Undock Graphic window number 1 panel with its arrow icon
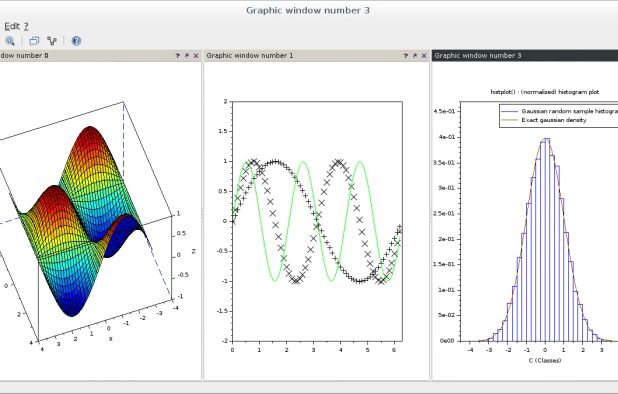The image size is (618, 394). (x=415, y=56)
